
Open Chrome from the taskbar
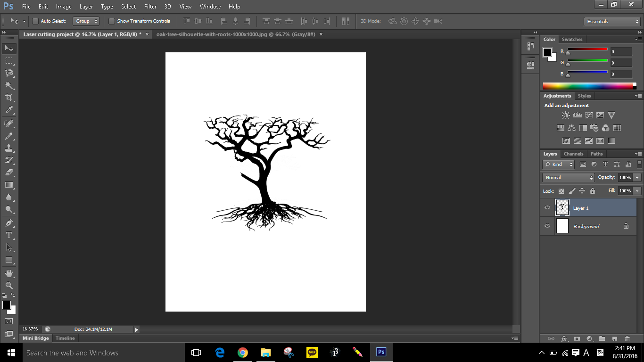(243, 353)
